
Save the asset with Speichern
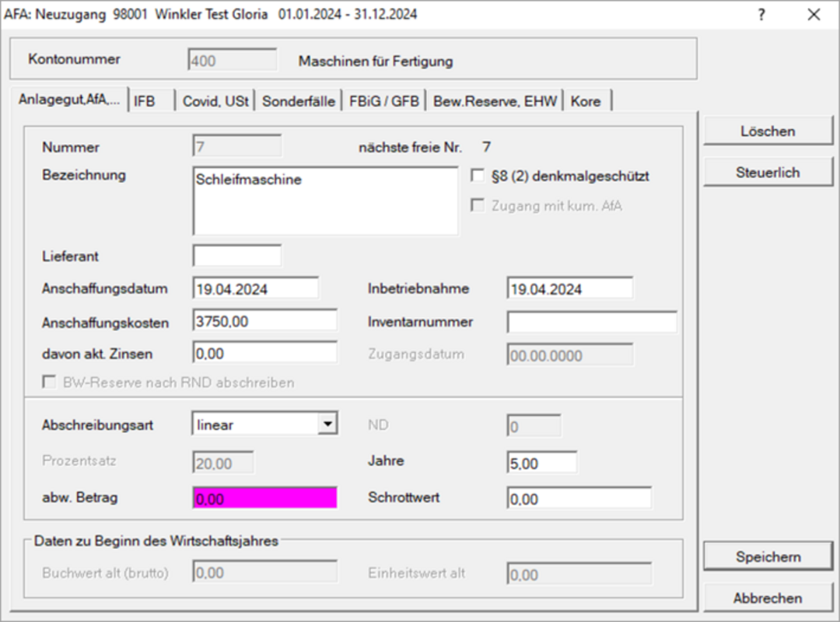pos(768,557)
